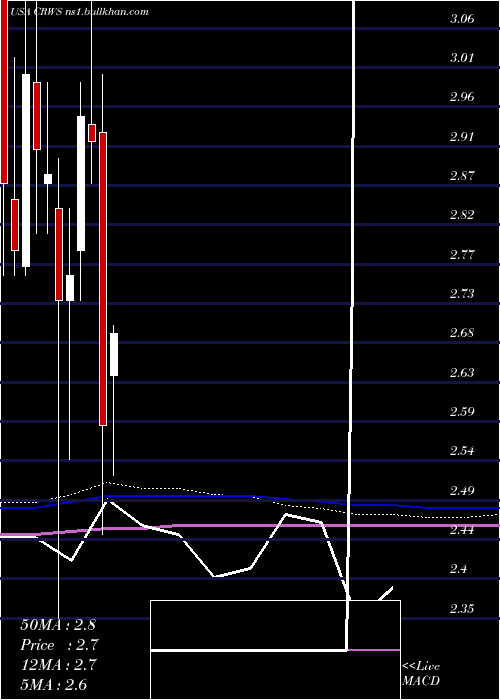This screenshot has width=500, height=700.
Task: Click the '<<Live MACD' label
Action: tap(421, 674)
